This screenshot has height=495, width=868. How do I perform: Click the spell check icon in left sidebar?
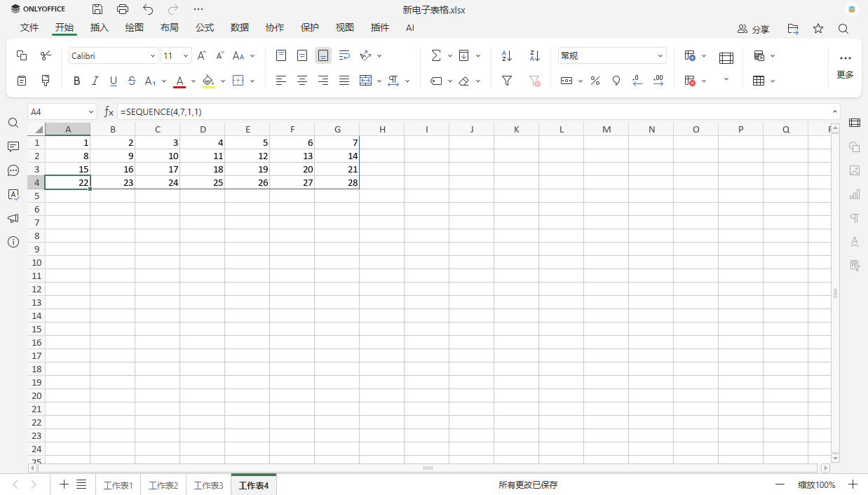coord(13,194)
